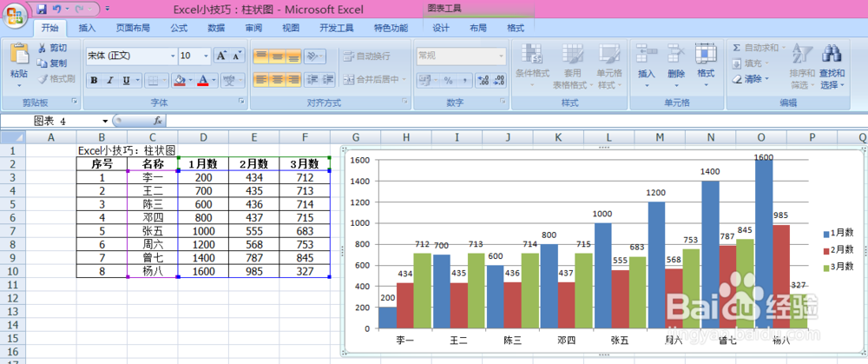
Task: Open font name dropdown 宋体
Action: (x=173, y=56)
